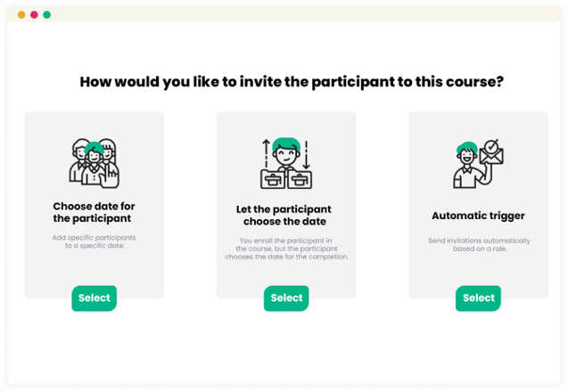Screen dimensions: 568x392
Task: Click the 'Choose date for the participant' title
Action: [x=94, y=212]
